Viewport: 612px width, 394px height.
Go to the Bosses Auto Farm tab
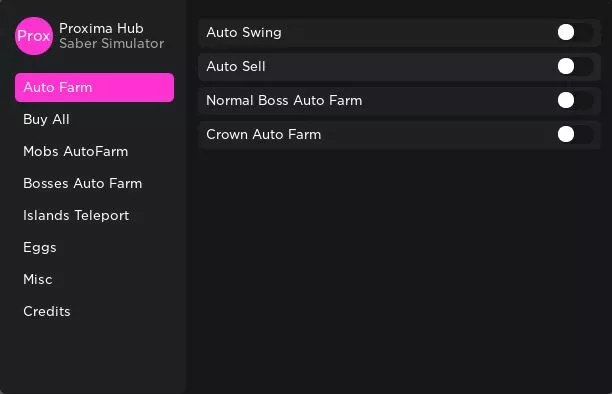click(x=83, y=184)
